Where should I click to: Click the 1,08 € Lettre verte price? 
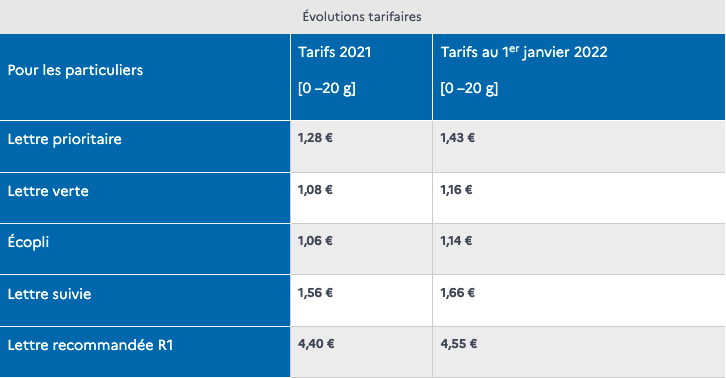(x=315, y=189)
